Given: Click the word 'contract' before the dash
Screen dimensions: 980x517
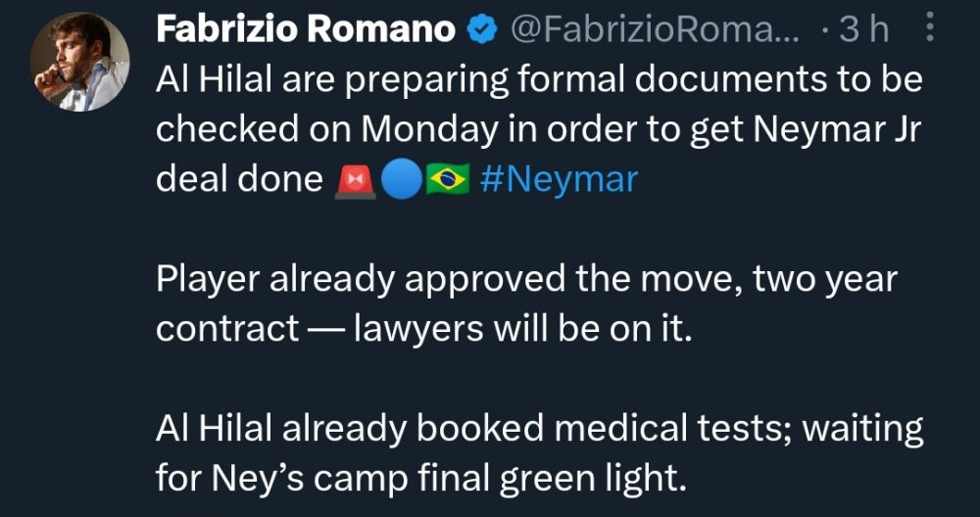Looking at the screenshot, I should tap(227, 331).
